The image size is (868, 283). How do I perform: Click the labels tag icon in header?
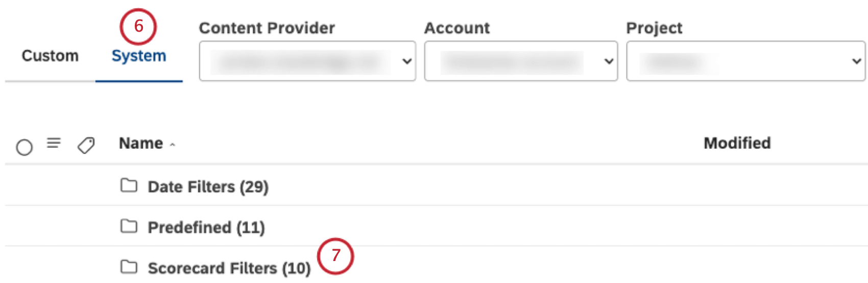click(x=86, y=145)
